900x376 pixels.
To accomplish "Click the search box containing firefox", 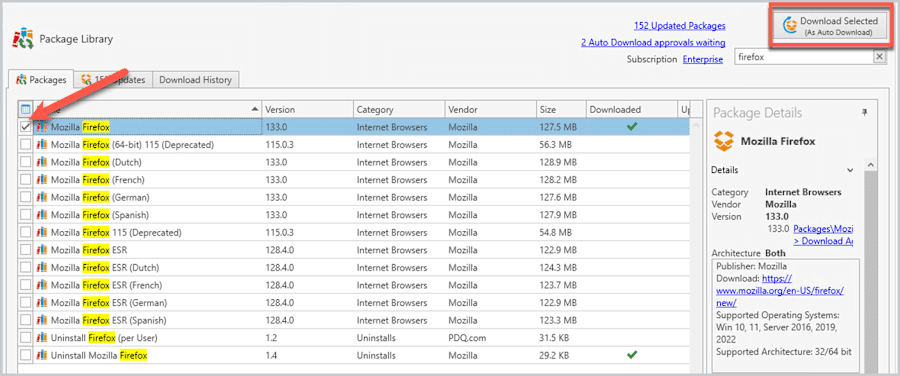I will (803, 57).
